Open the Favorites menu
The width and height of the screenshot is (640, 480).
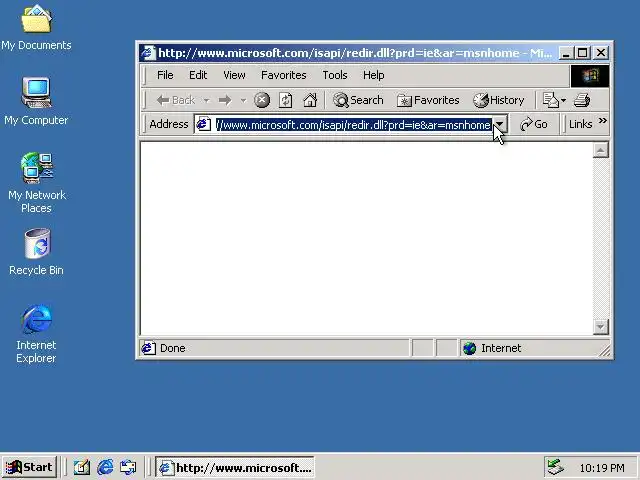click(284, 75)
